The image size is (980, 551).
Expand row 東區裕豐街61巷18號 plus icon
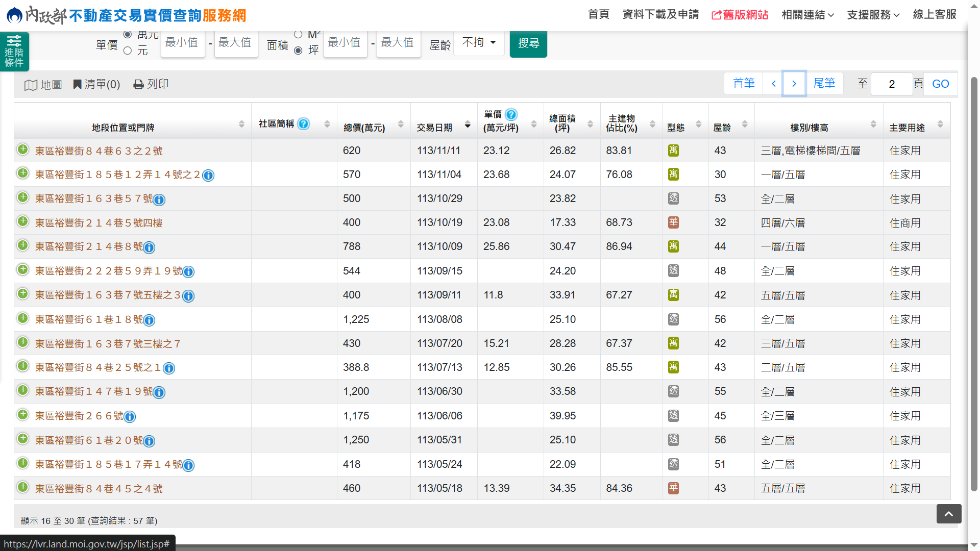(23, 318)
